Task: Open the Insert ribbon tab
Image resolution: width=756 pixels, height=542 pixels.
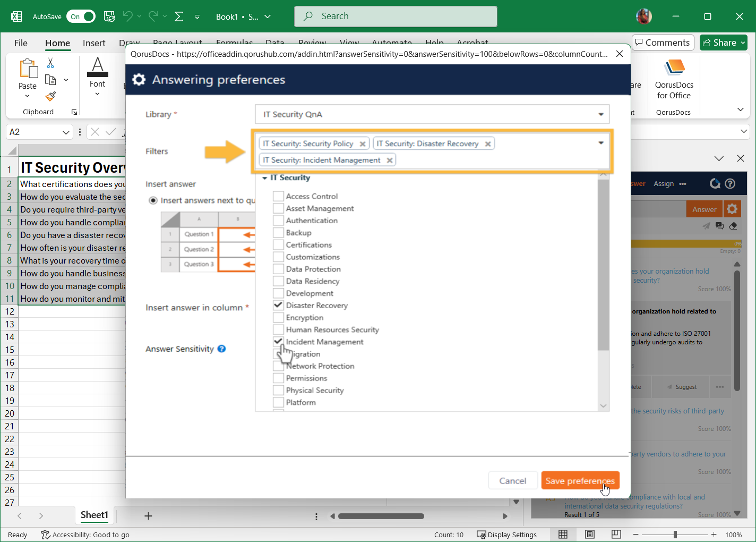Action: (94, 43)
